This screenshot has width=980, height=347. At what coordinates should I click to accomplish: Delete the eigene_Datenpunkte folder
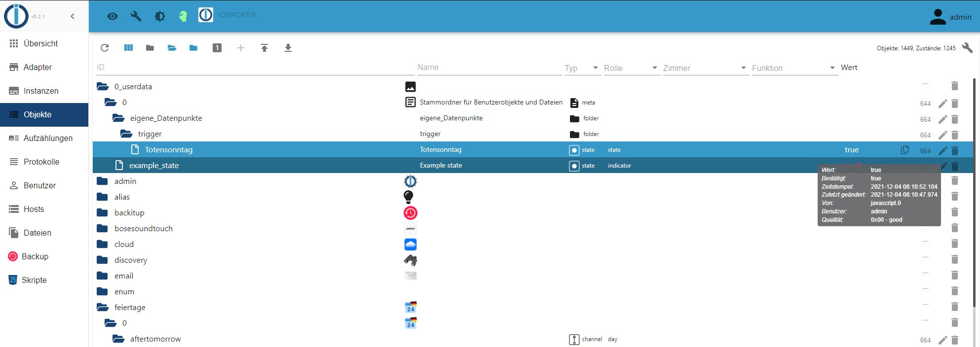(x=955, y=119)
